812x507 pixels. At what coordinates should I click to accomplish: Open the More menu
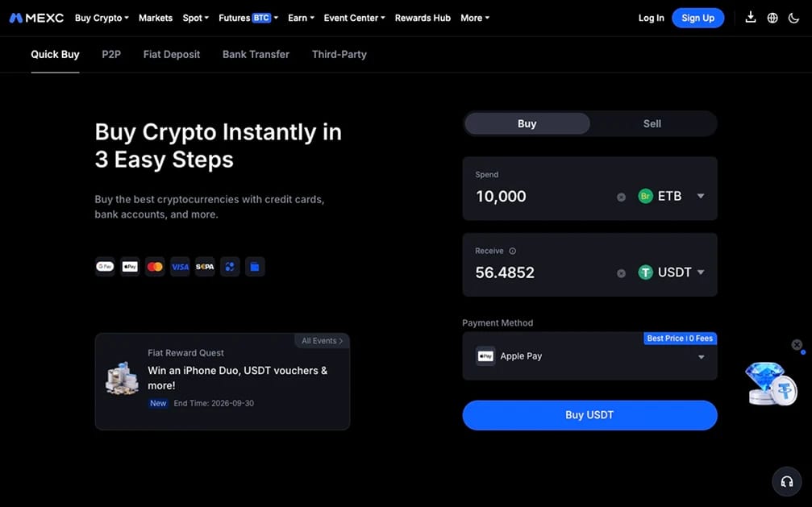475,18
